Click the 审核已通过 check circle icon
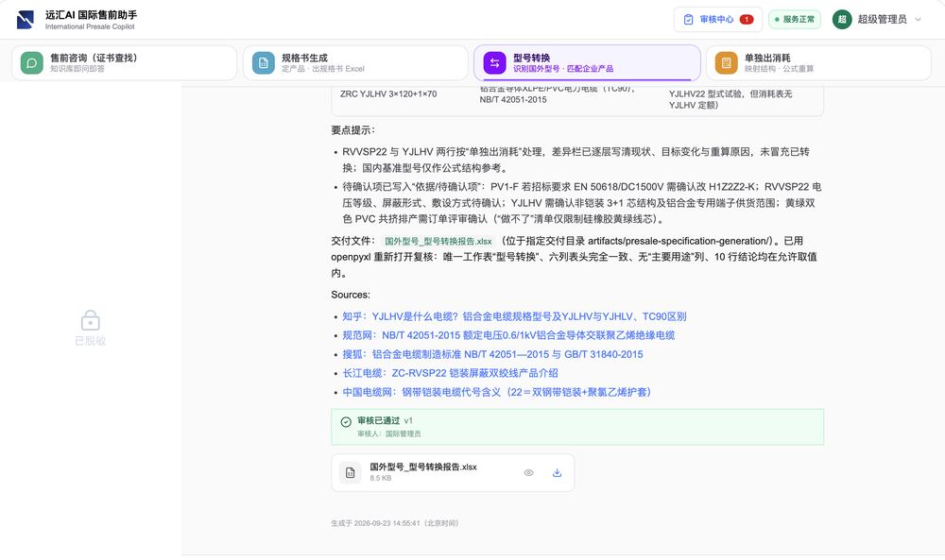This screenshot has height=560, width=945. tap(346, 422)
